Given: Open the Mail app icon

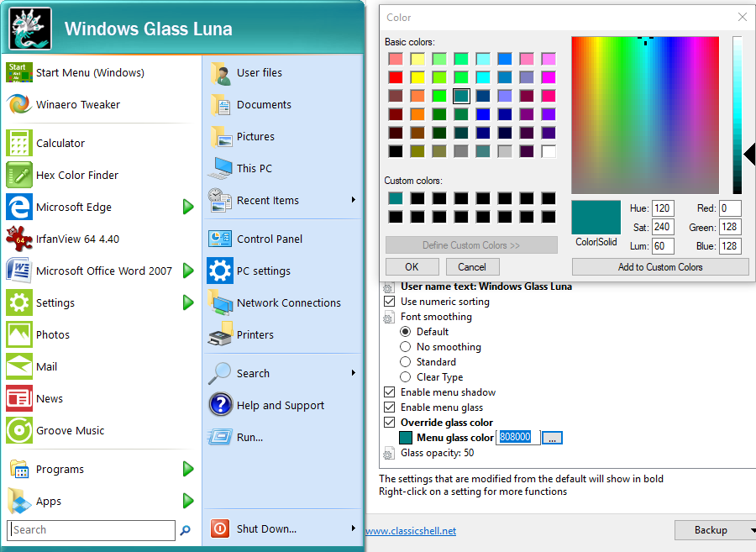Looking at the screenshot, I should coord(19,366).
